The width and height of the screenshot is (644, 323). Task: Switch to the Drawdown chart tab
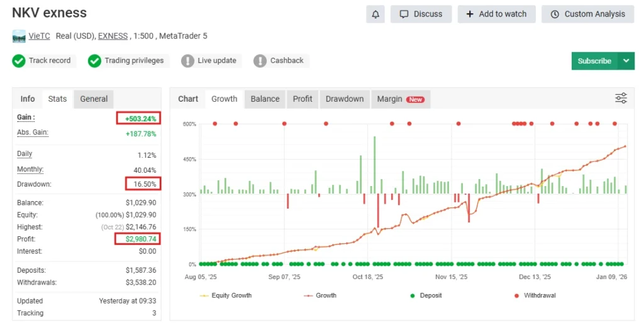click(x=345, y=99)
